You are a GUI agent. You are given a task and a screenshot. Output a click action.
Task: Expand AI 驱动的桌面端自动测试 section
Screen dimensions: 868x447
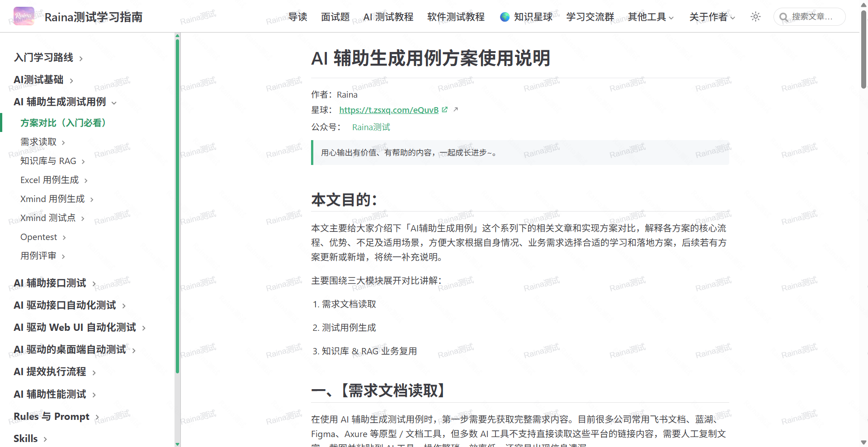tap(75, 349)
